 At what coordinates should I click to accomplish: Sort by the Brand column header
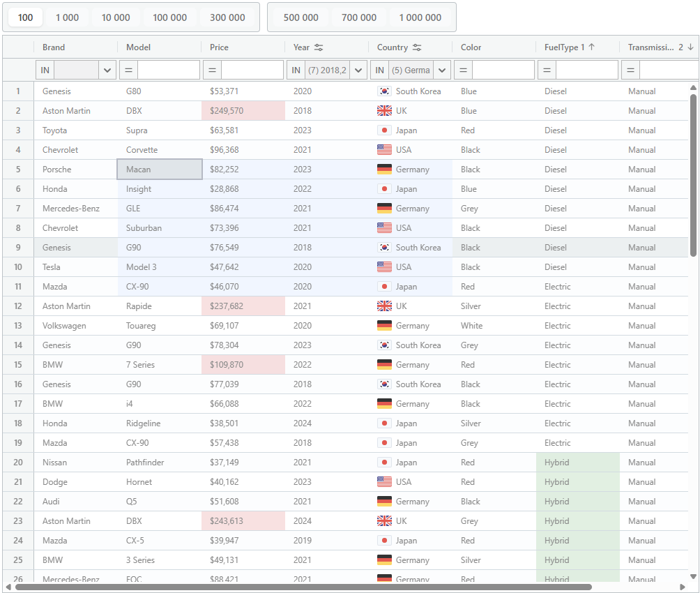coord(75,47)
